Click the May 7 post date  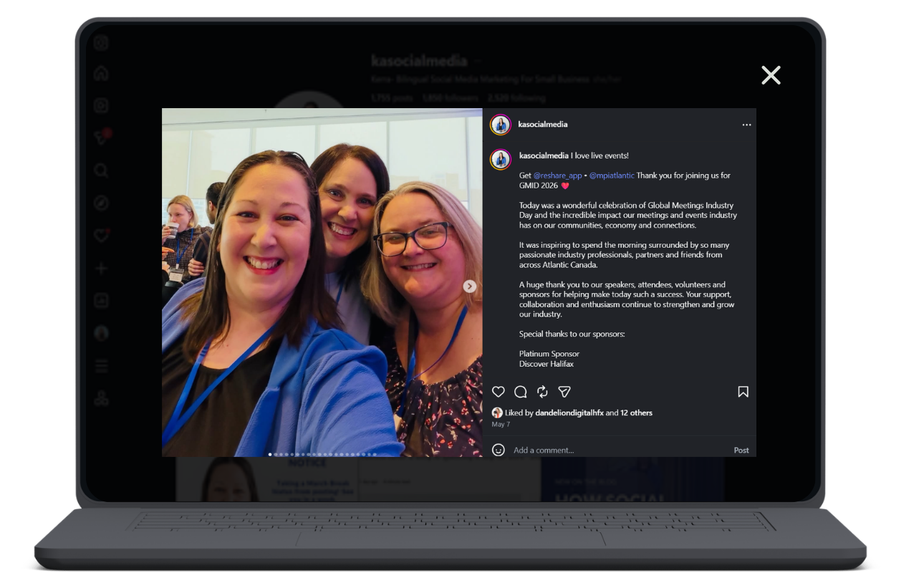pos(499,424)
